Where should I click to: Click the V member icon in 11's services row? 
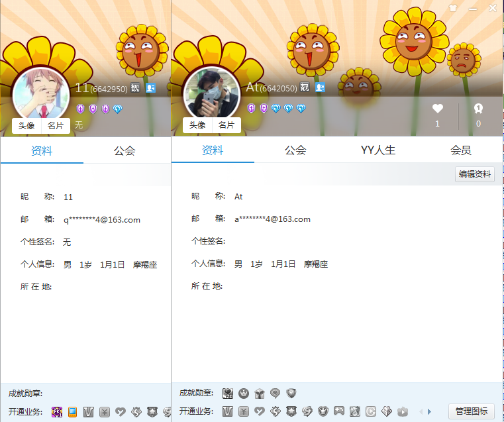[88, 411]
